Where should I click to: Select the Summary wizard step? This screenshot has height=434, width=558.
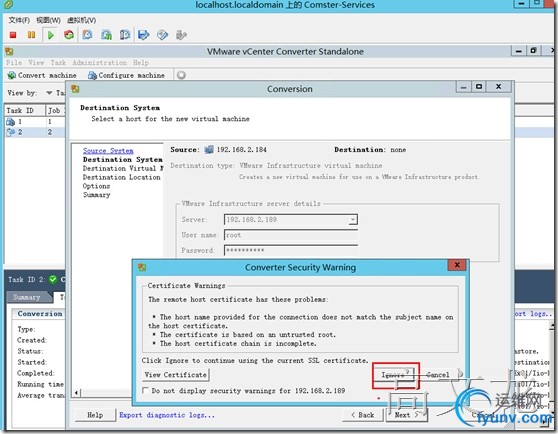[x=97, y=195]
